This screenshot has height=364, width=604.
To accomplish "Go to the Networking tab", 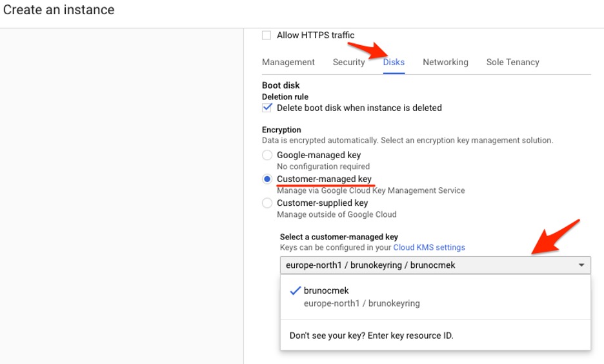I will pos(445,63).
